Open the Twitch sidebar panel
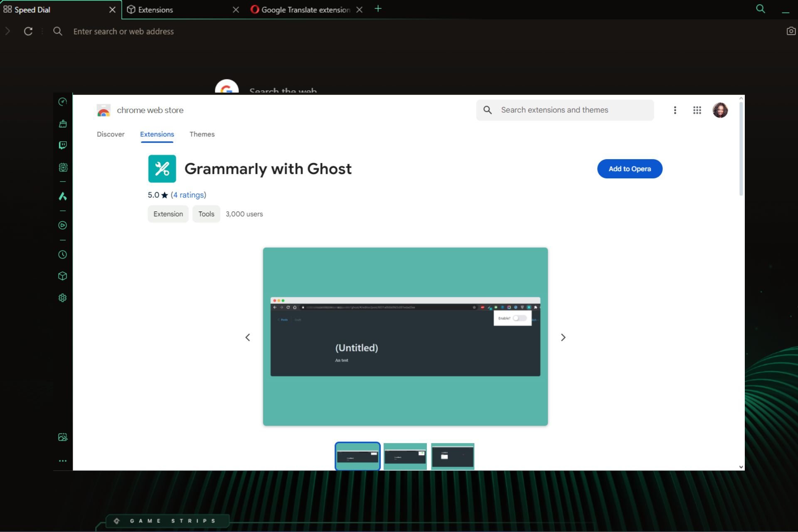This screenshot has width=798, height=532. pos(63,145)
